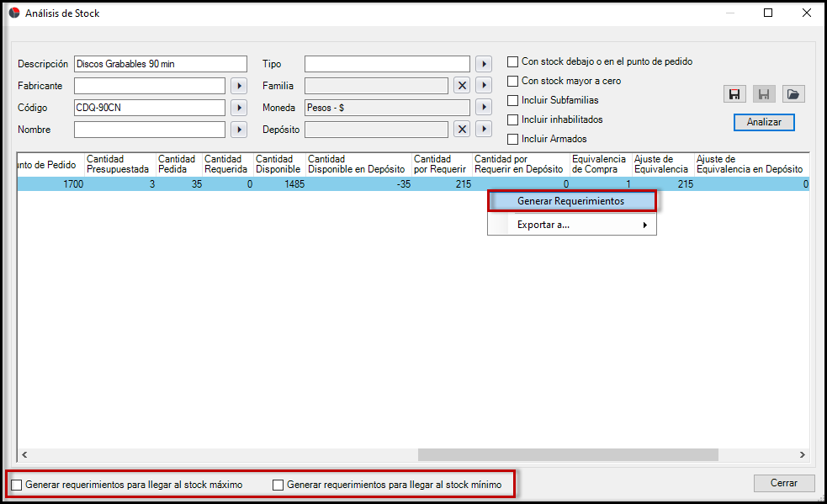The image size is (827, 504).
Task: Click Equivalencia de Compra column header
Action: coord(602,164)
